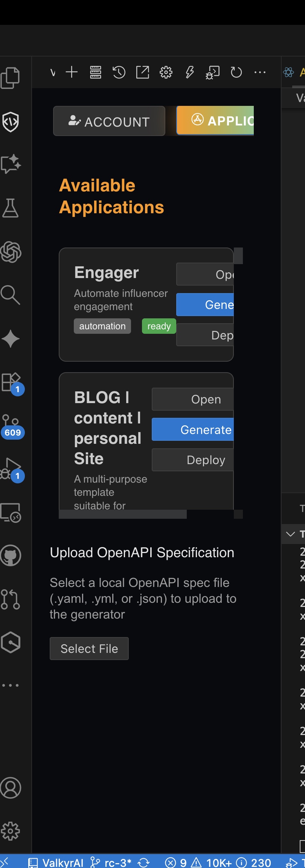Screen dimensions: 305x868
Task: Click the rc-3* git branch in status bar
Action: click(x=111, y=863)
